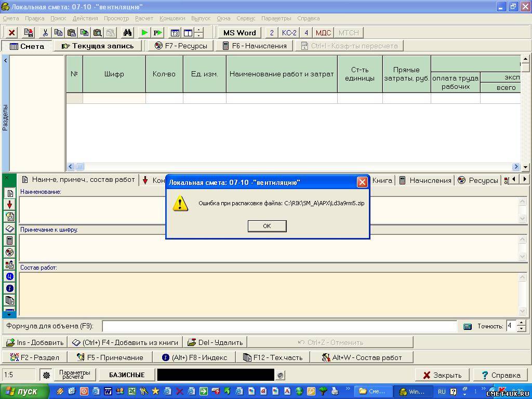Click F12 - Тех.часть button
This screenshot has width=532, height=399.
pyautogui.click(x=273, y=357)
